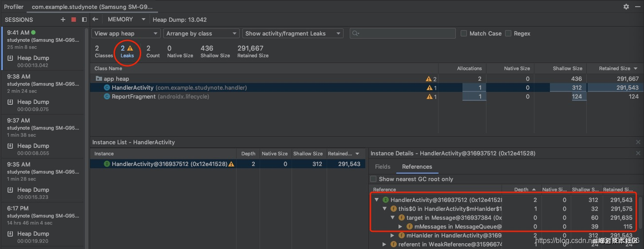Click the warning icon in app heap row
644x249 pixels.
pyautogui.click(x=429, y=79)
